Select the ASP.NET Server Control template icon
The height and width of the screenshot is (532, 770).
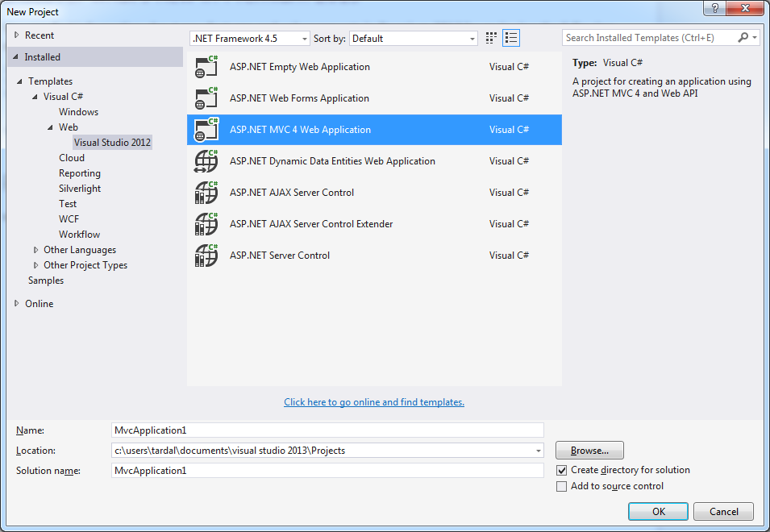(x=206, y=256)
